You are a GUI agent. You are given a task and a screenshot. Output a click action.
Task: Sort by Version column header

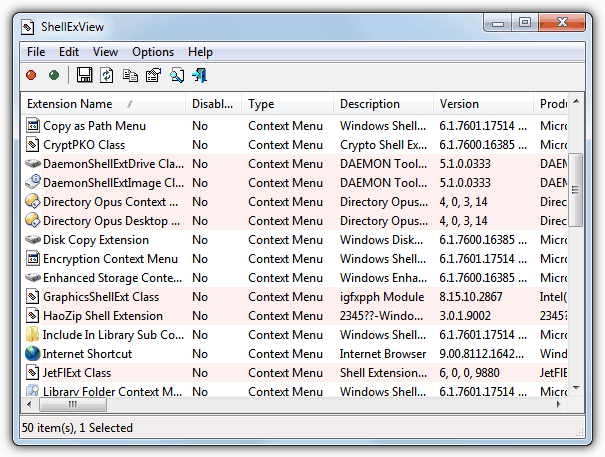tap(459, 104)
